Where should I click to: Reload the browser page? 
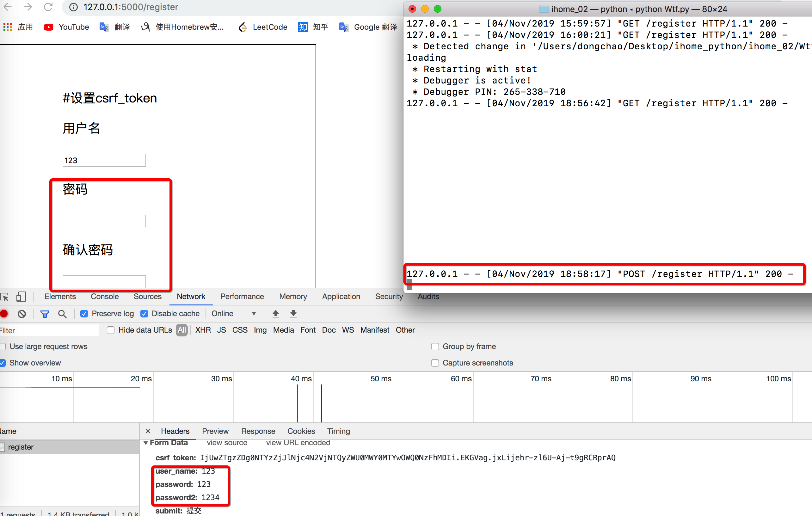[48, 7]
